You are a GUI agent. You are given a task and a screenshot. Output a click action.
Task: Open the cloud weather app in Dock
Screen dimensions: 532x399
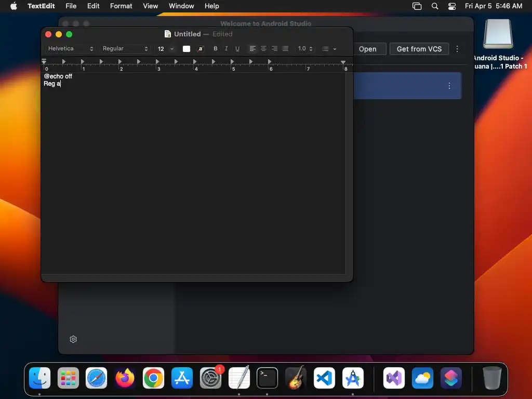tap(422, 378)
